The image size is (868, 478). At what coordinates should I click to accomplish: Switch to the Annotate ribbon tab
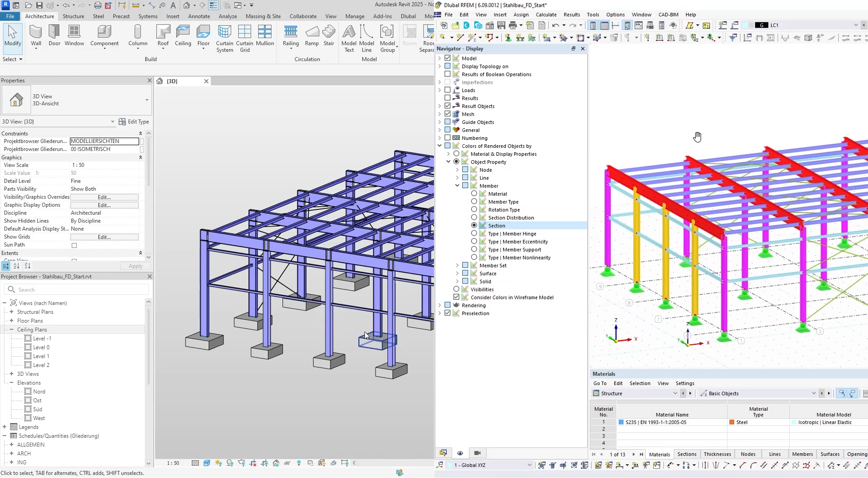point(199,16)
